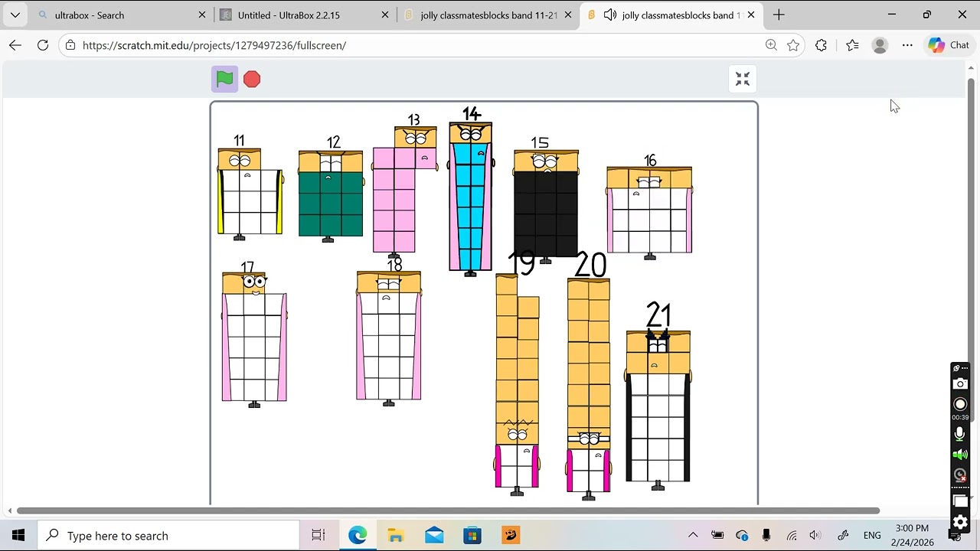
Task: Open pen workspace tray icon
Action: [x=843, y=536]
